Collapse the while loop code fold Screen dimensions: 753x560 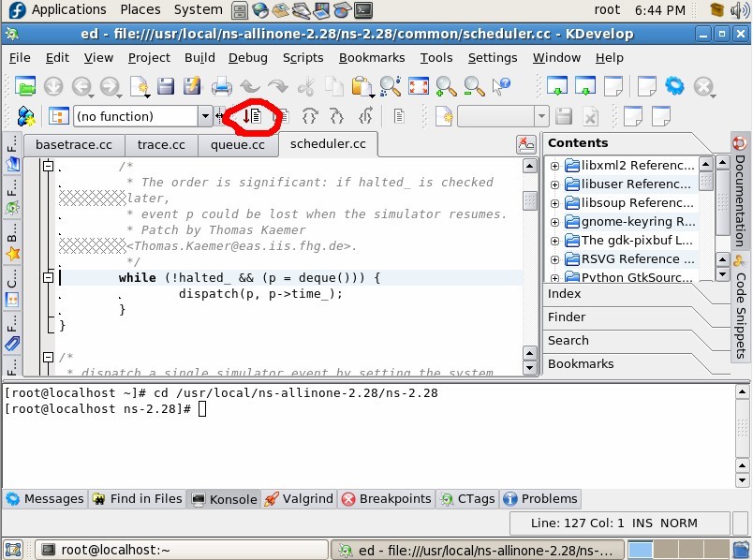click(48, 277)
